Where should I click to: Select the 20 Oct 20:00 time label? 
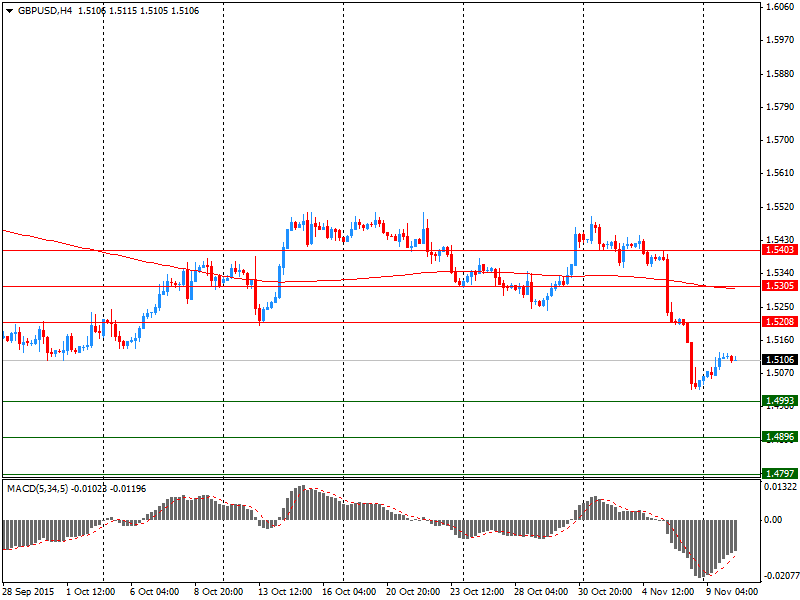coord(413,592)
